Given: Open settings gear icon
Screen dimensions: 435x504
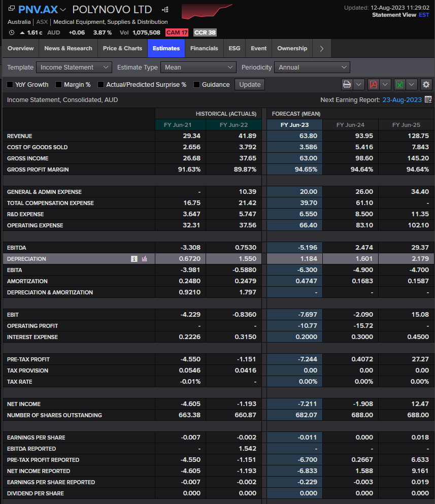Looking at the screenshot, I should [x=426, y=85].
